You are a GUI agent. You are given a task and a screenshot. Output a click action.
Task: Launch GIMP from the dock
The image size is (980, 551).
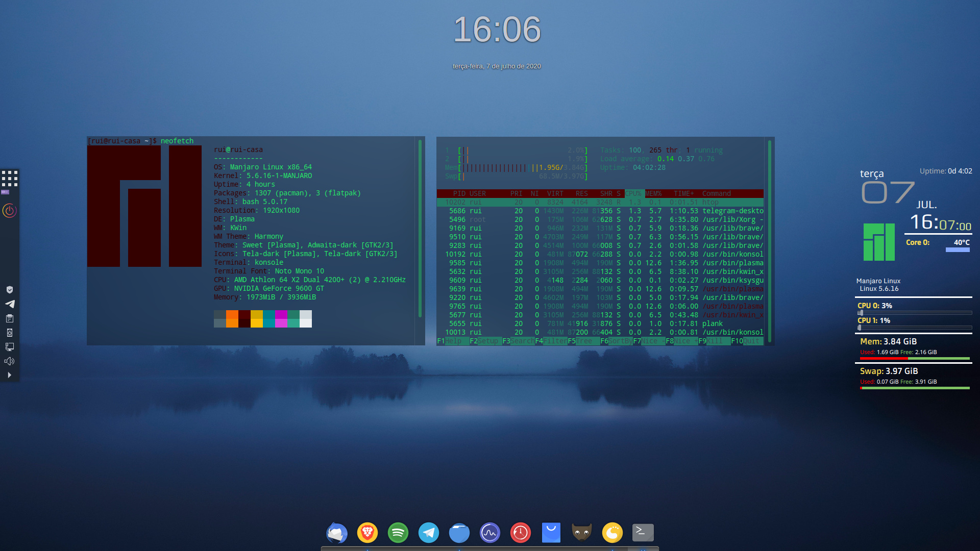[x=582, y=533]
